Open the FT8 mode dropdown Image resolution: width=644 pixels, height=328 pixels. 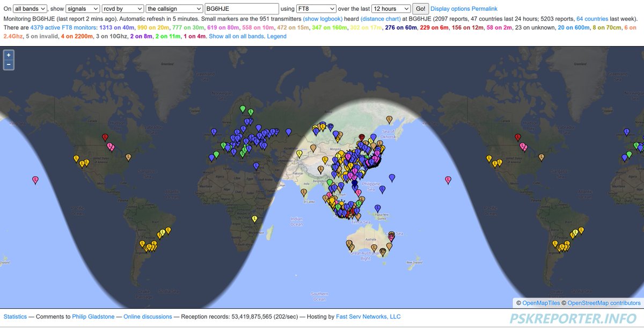pos(317,9)
